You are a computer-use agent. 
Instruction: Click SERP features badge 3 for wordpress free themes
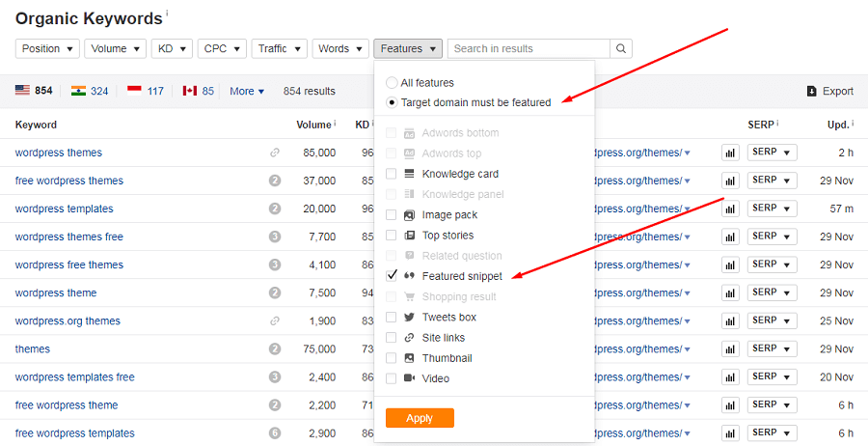coord(275,265)
